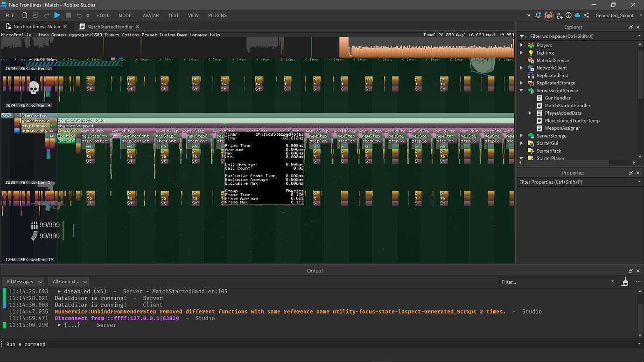The image size is (644, 362).
Task: Switch to the MatchStartedHandler tab
Action: click(x=110, y=27)
